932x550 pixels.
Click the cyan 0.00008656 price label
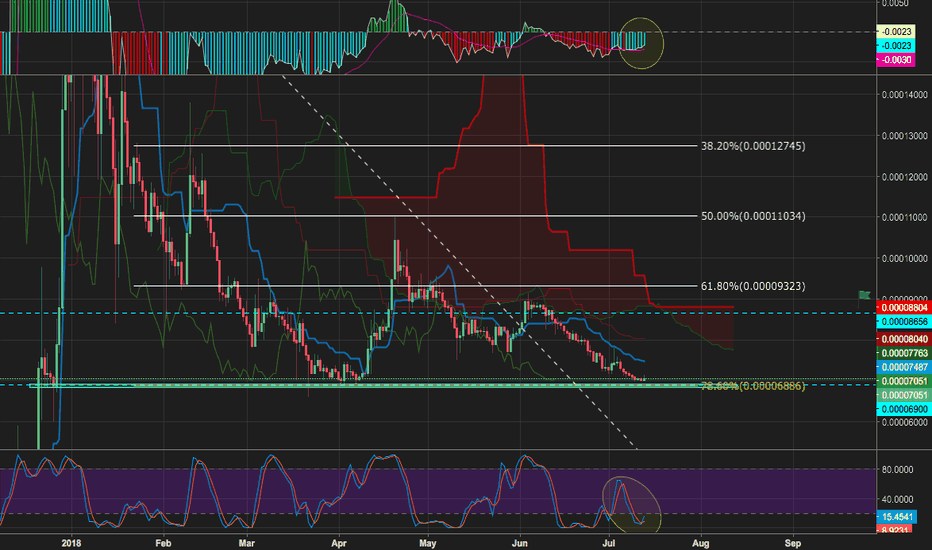903,322
